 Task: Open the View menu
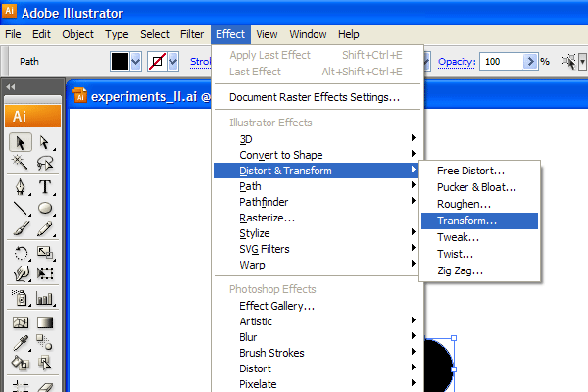[x=267, y=34]
